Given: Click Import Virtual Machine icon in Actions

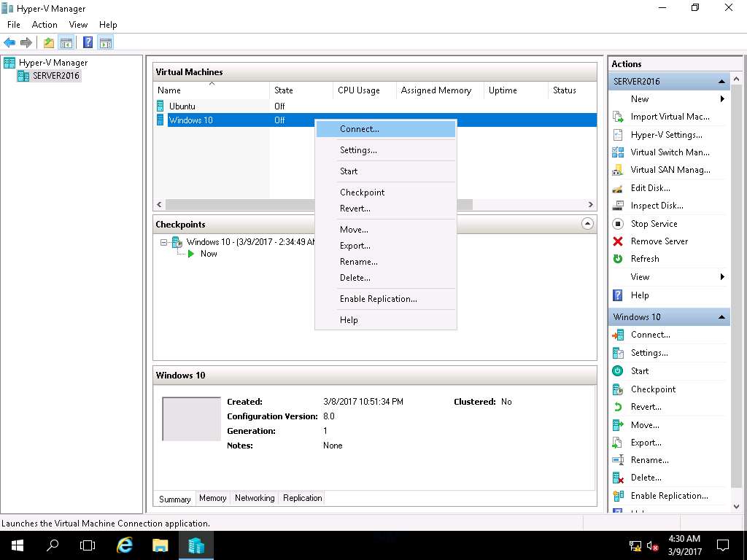Looking at the screenshot, I should [618, 117].
